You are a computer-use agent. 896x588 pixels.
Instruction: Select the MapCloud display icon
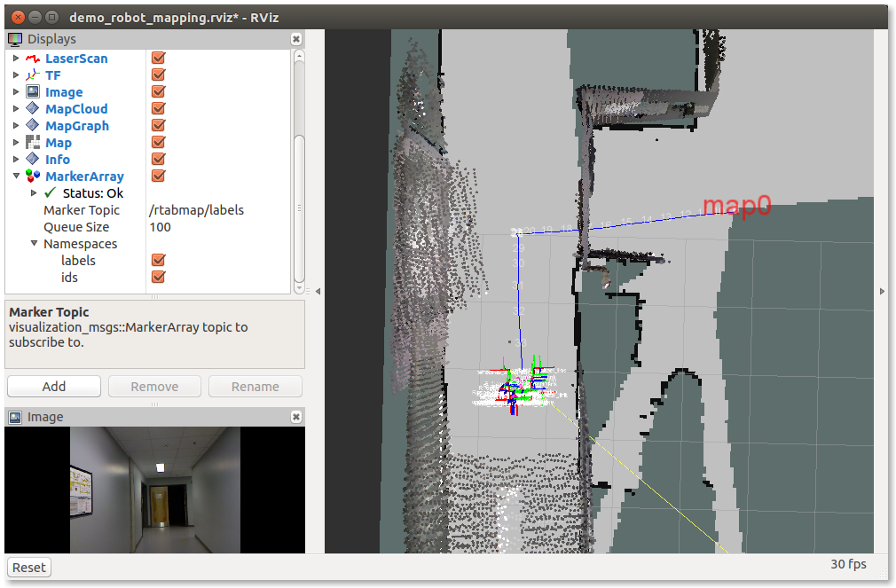point(33,109)
